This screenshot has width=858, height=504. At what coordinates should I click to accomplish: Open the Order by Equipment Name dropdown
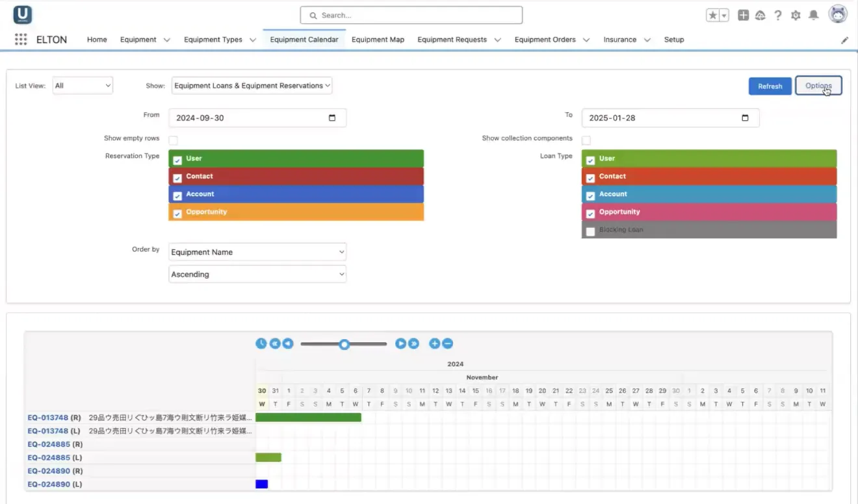257,252
